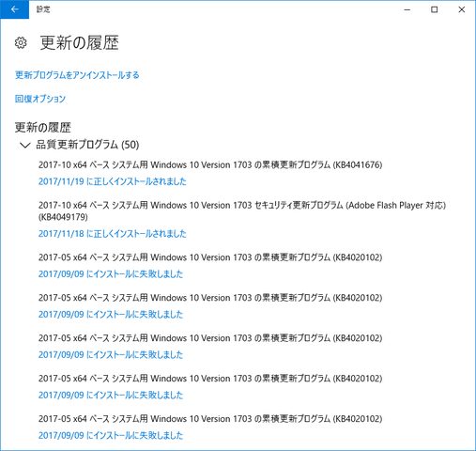Select the KB4041676 cumulative update title
Viewport: 476px width, 451px height.
pyautogui.click(x=210, y=164)
